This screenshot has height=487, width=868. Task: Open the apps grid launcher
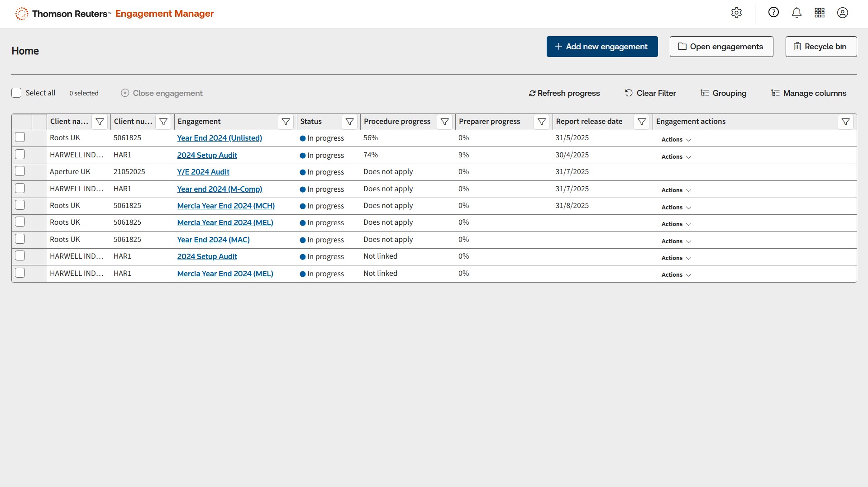(820, 13)
